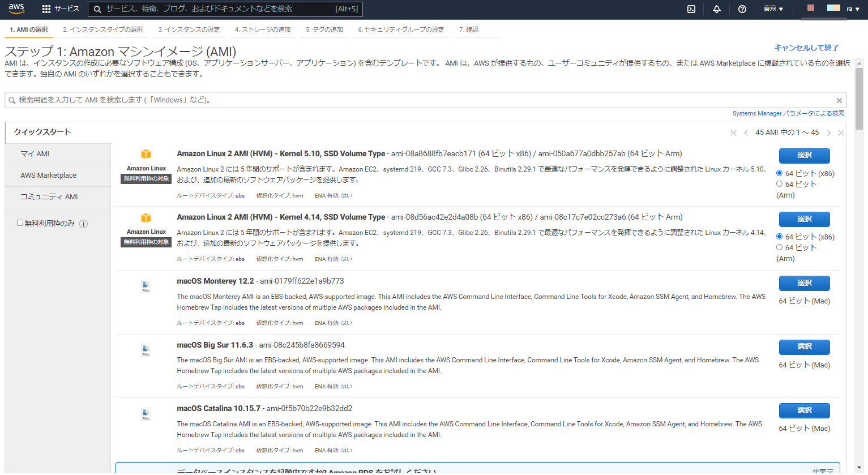868x475 pixels.
Task: Click the services grid icon
Action: (x=45, y=8)
